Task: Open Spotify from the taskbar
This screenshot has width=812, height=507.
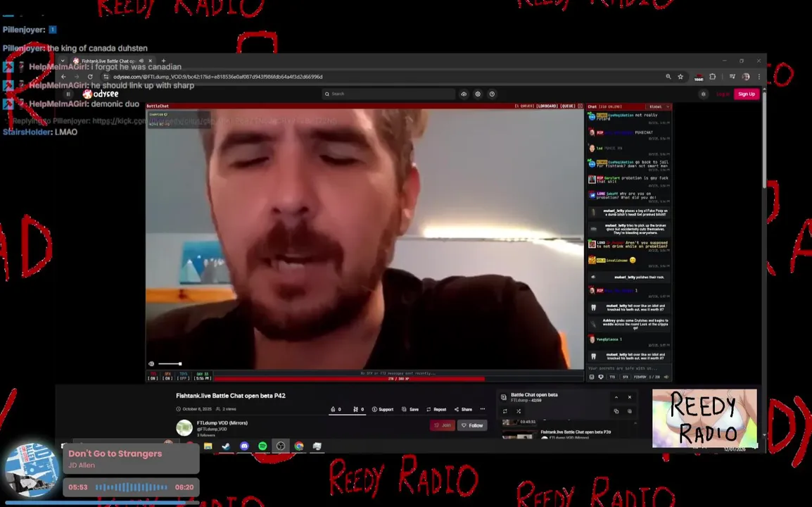Action: (x=262, y=446)
